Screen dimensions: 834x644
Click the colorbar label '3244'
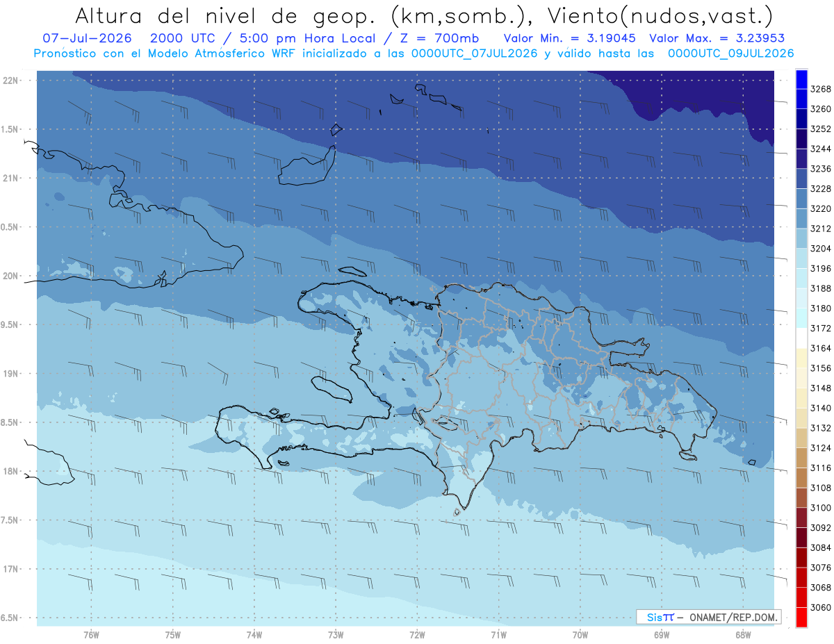tap(821, 149)
